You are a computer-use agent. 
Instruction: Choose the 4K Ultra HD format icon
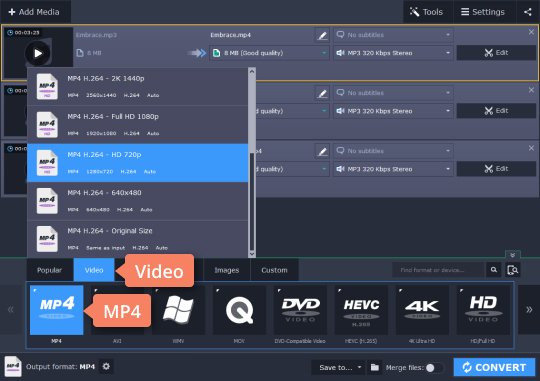pos(422,310)
